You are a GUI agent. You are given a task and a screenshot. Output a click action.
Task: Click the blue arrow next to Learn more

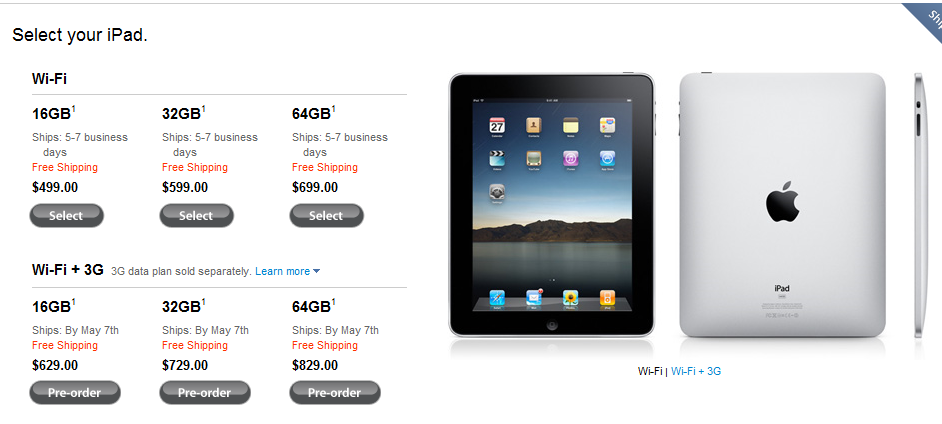pos(317,271)
